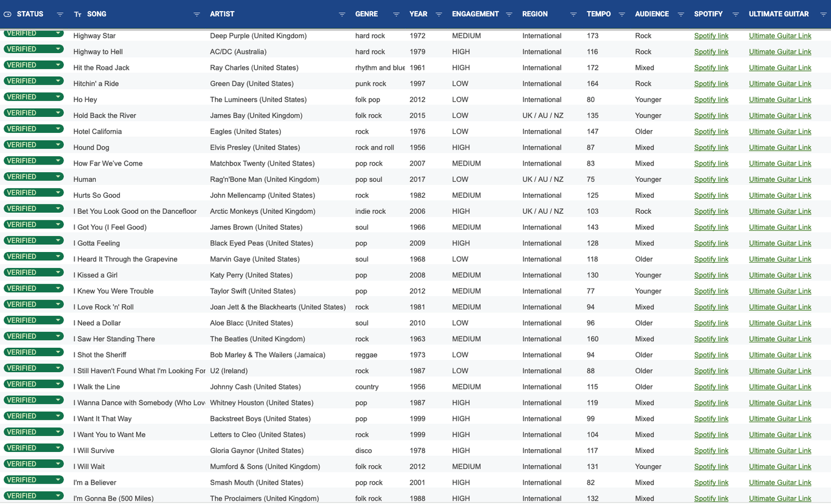Expand the VERIFIED dropdown for I Gotta Feeling
The height and width of the screenshot is (504, 831).
coord(58,240)
